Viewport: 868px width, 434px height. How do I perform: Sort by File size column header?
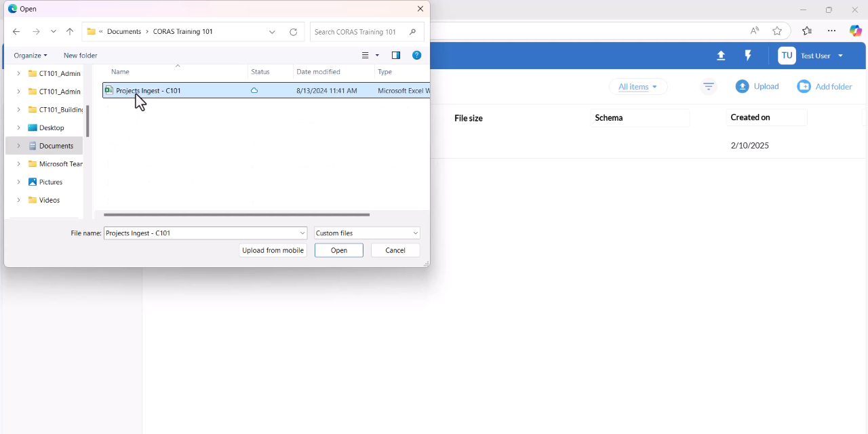pos(469,118)
